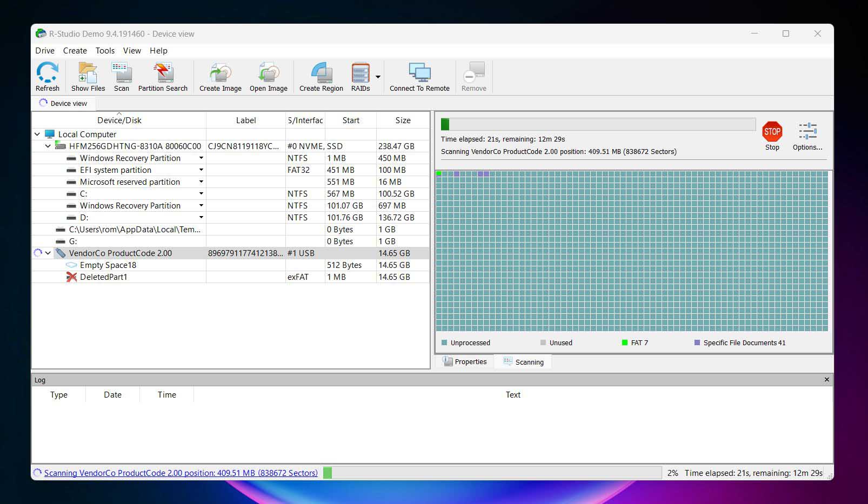This screenshot has height=504, width=868.
Task: Switch to Device view tab
Action: (63, 103)
